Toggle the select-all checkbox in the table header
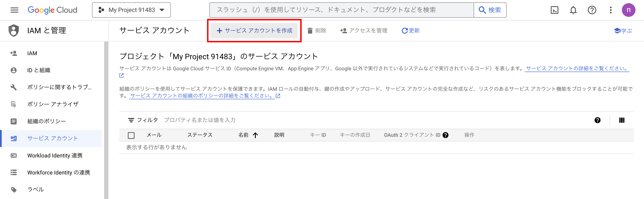 coord(131,135)
